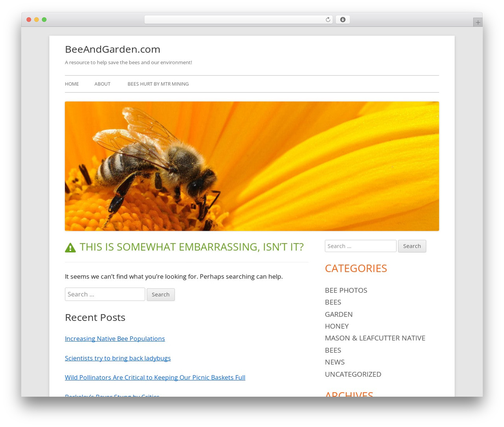Open Scientists try to bring back ladybugs post
Image resolution: width=504 pixels, height=427 pixels.
point(118,358)
